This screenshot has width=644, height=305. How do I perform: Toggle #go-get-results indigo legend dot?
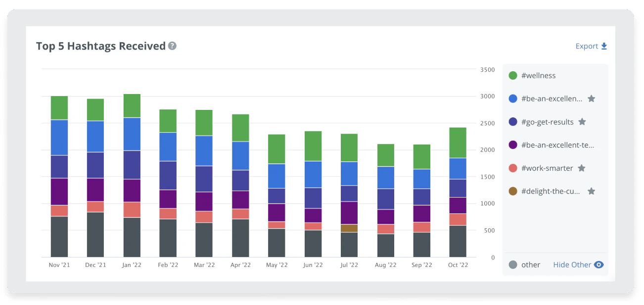[x=513, y=122]
